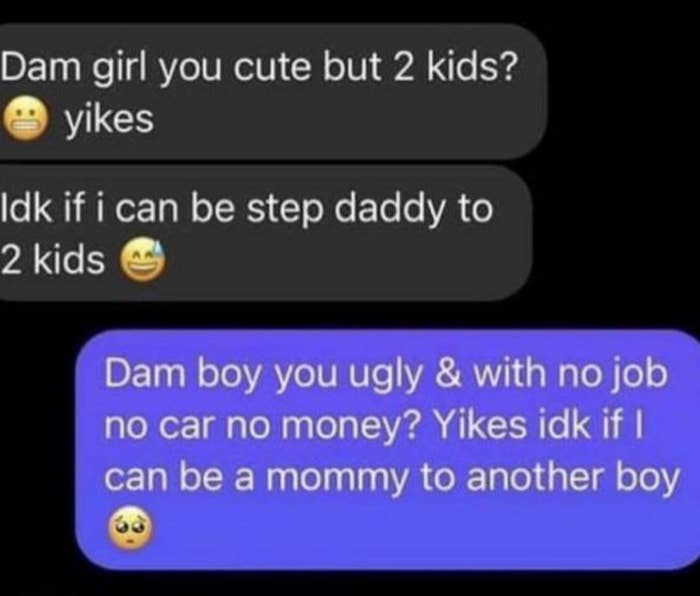700x596 pixels.
Task: Click the word 'yikes' in first message
Action: (x=110, y=120)
